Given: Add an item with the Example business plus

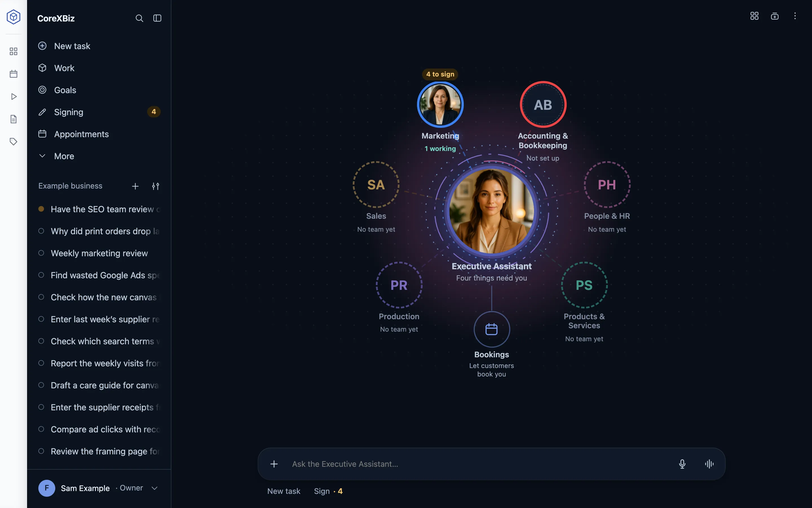Looking at the screenshot, I should pyautogui.click(x=135, y=186).
